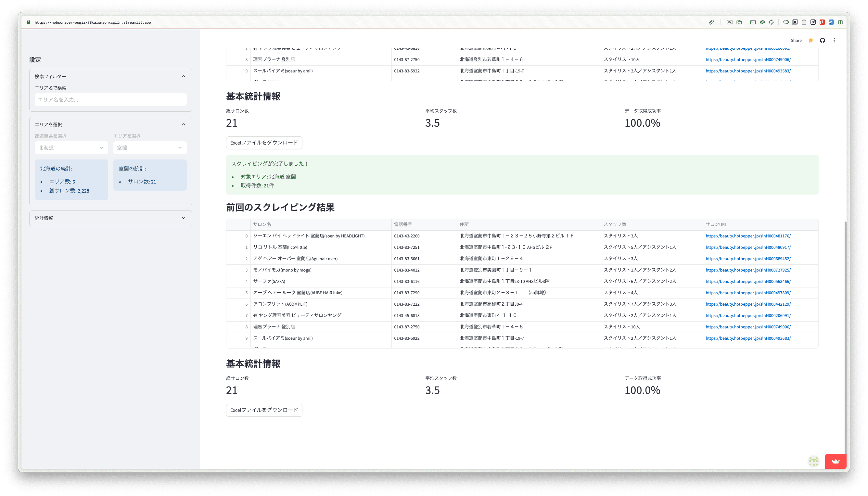Open the slnH000563466 salon link
The height and width of the screenshot is (496, 868).
pyautogui.click(x=748, y=281)
